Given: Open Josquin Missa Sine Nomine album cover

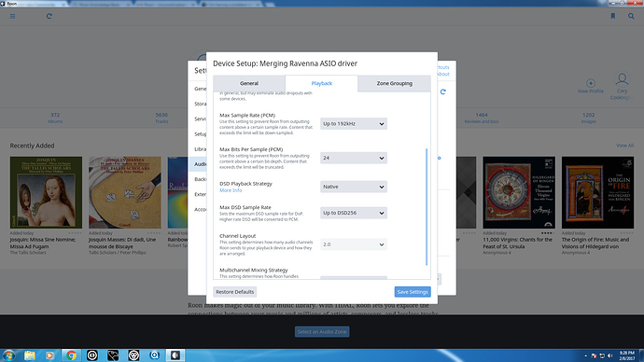Looking at the screenshot, I should 46,192.
